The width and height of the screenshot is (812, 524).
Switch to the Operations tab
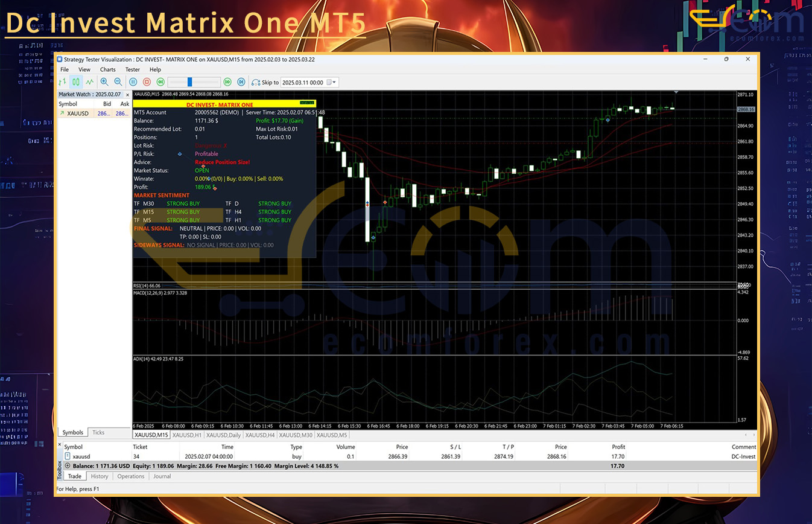pyautogui.click(x=131, y=476)
